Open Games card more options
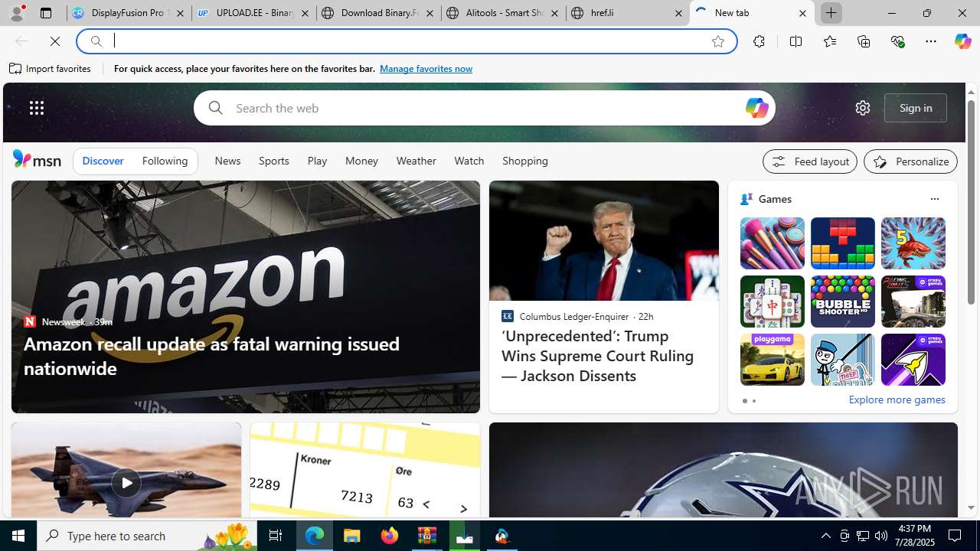Viewport: 980px width, 551px height. (x=934, y=199)
